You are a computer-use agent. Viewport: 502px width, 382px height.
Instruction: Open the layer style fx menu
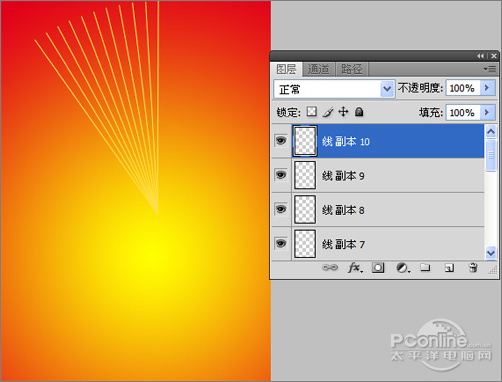[x=355, y=268]
